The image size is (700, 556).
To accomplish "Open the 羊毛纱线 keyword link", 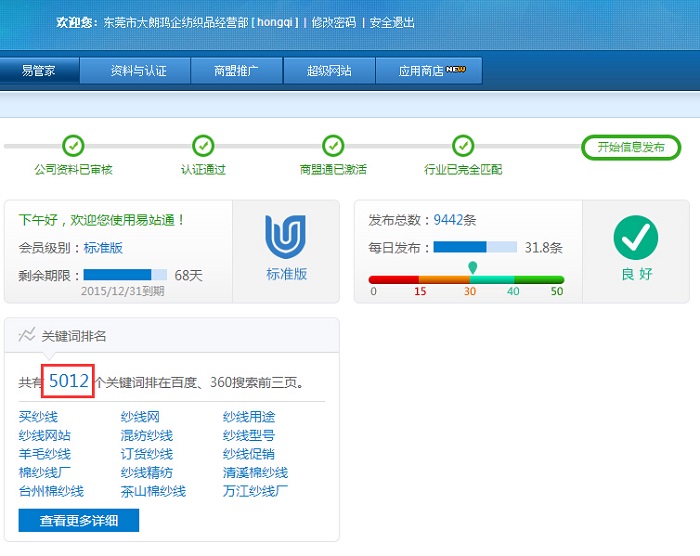I will click(45, 454).
